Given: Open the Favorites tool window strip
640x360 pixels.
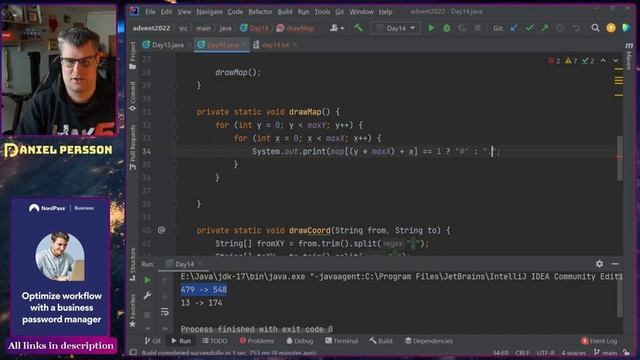Looking at the screenshot, I should pyautogui.click(x=133, y=310).
